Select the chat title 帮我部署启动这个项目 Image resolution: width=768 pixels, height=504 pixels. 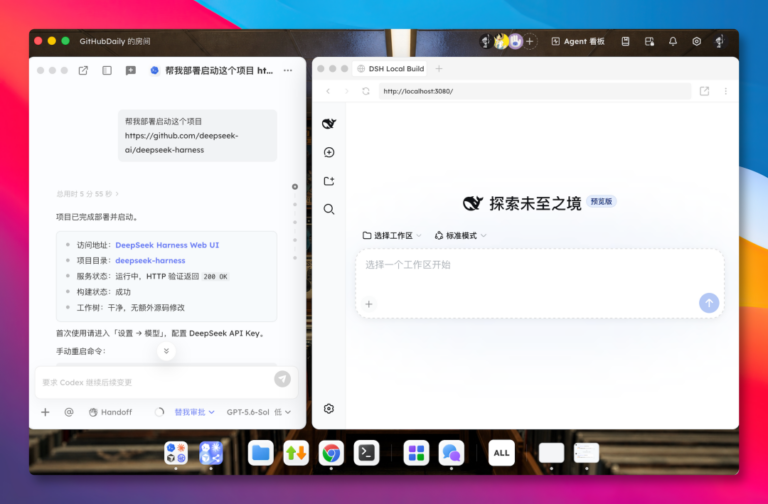(219, 71)
